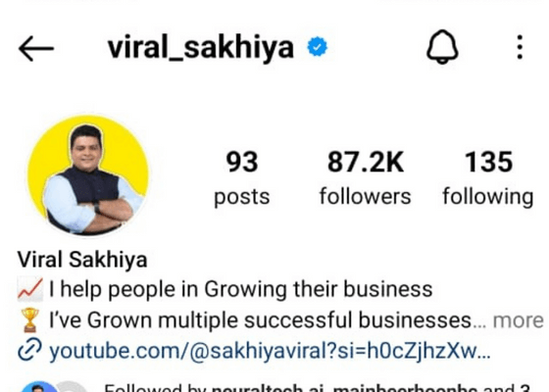The image size is (549, 392).
Task: Open the 135 following list
Action: point(488,179)
